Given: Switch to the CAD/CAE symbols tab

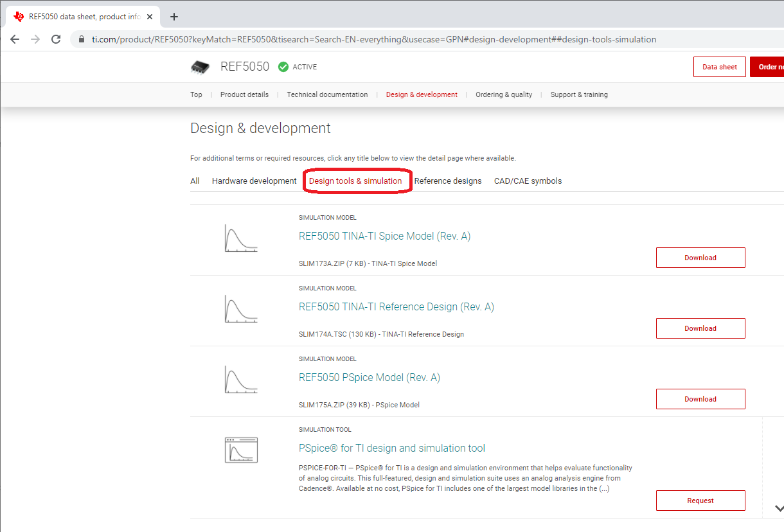Looking at the screenshot, I should tap(528, 181).
